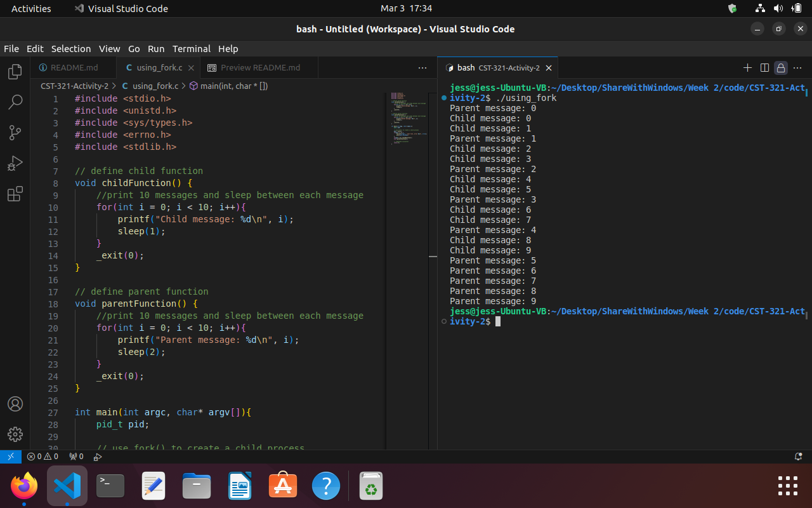Switch to the Preview README.md tab
The image size is (812, 508).
click(x=259, y=67)
